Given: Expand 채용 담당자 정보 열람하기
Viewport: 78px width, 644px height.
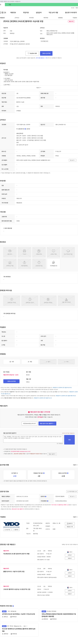Looking at the screenshot, I should [47, 423].
